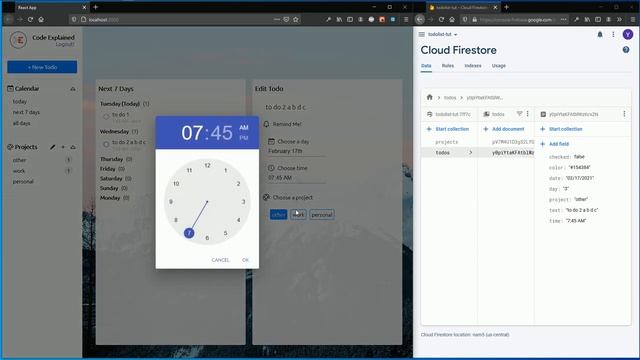Check off the 'to do 2 a b d c' todo
The width and height of the screenshot is (640, 360).
pyautogui.click(x=106, y=144)
